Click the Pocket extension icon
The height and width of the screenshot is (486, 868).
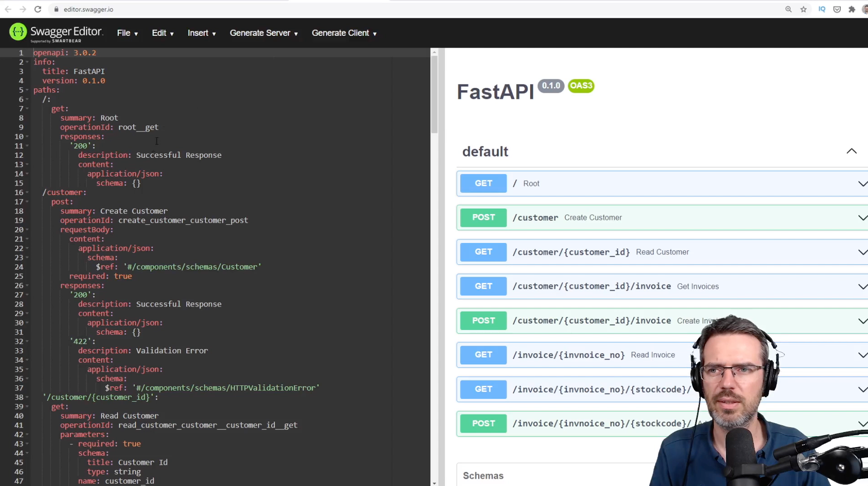(837, 9)
